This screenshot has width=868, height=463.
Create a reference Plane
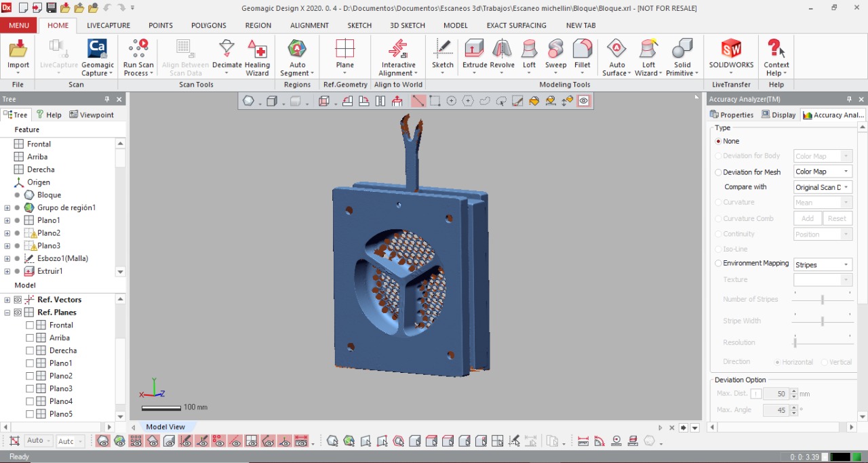point(345,58)
